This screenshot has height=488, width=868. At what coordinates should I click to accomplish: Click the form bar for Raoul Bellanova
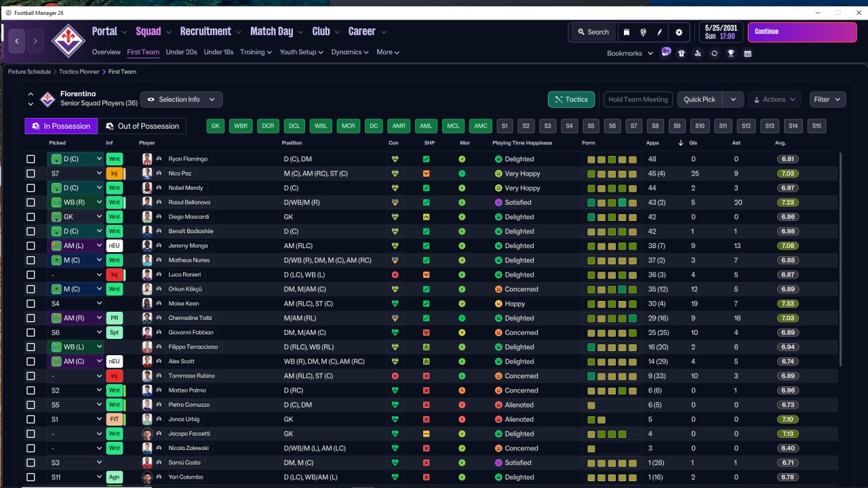pos(612,203)
